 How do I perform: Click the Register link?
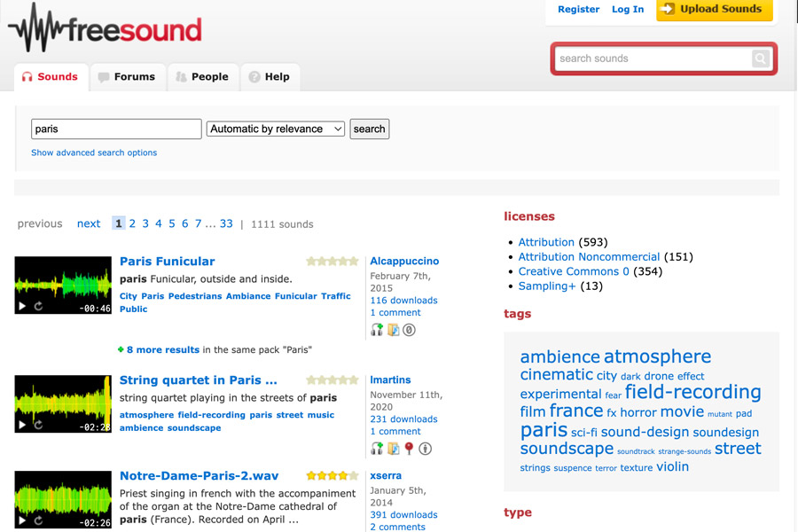579,9
